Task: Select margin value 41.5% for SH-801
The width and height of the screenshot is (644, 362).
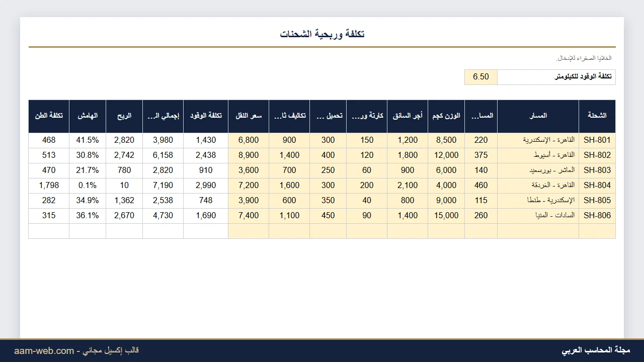Action: 88,140
